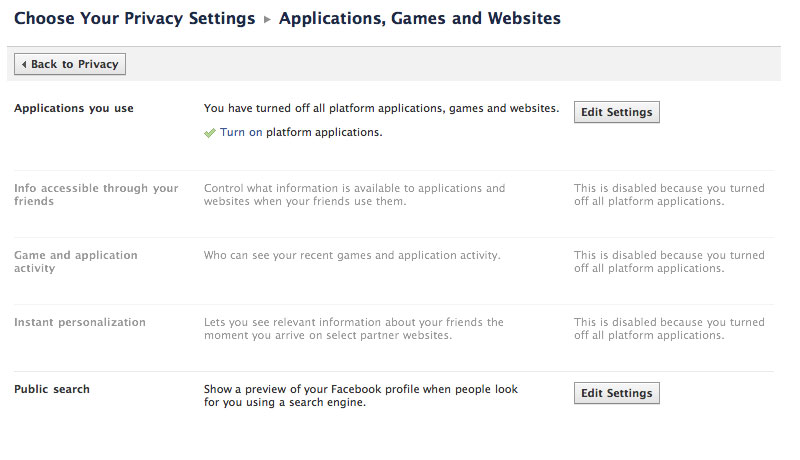Click the Turn on platform applications link
The width and height of the screenshot is (800, 460).
(241, 132)
